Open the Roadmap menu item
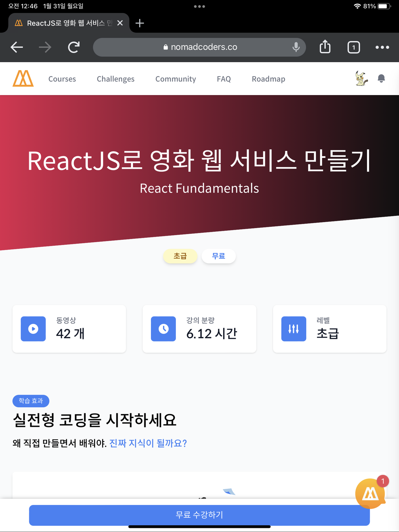Screen dimensions: 399x532 (x=268, y=79)
